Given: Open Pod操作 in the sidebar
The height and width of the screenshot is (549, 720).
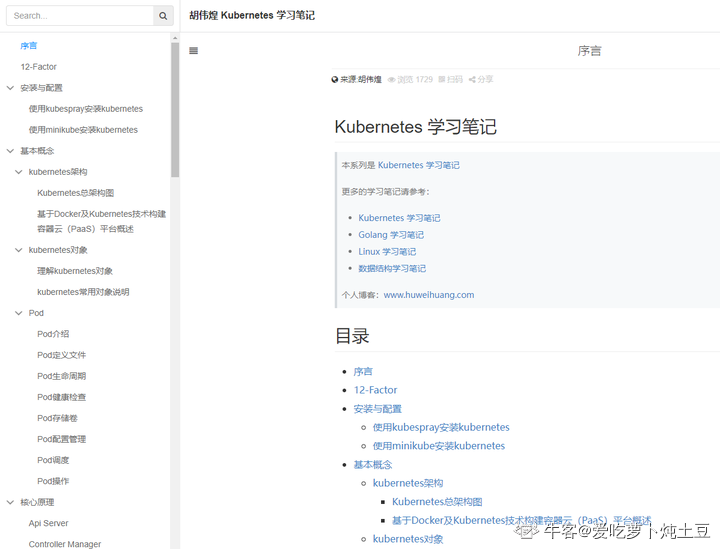Looking at the screenshot, I should (x=53, y=481).
